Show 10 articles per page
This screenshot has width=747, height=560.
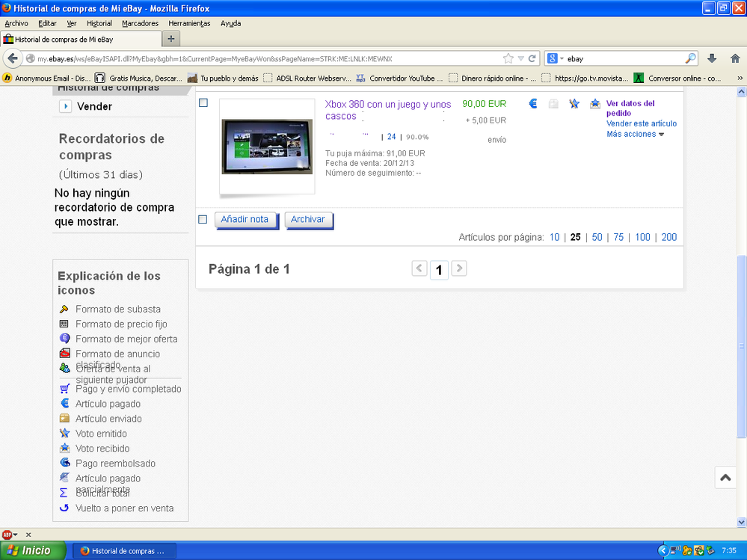click(x=555, y=237)
